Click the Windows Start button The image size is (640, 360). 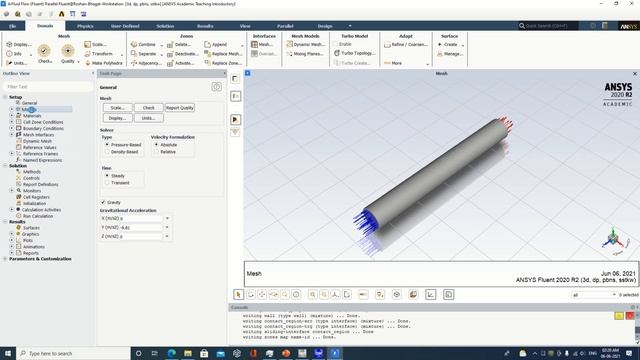8,353
